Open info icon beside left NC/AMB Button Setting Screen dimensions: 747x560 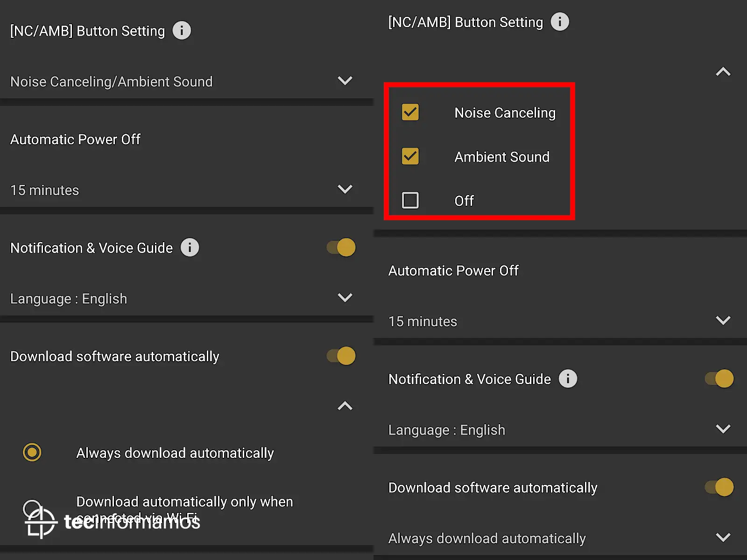[x=182, y=31]
